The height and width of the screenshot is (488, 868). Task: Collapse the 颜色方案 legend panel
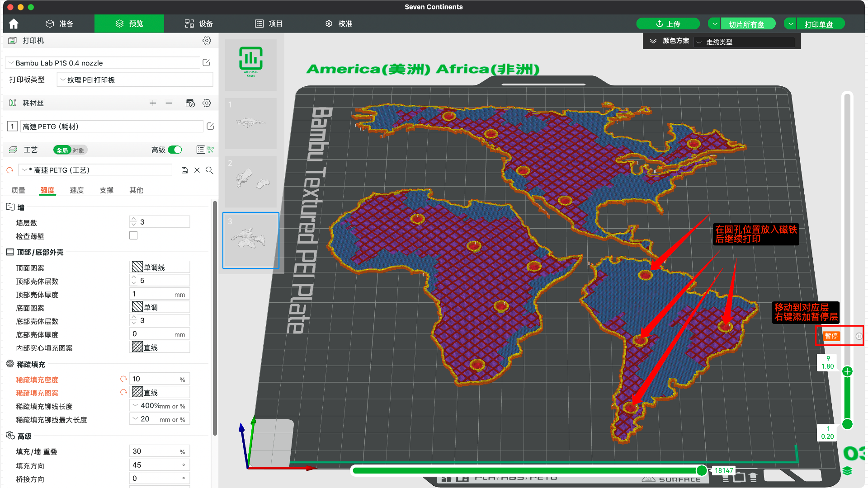tap(653, 41)
